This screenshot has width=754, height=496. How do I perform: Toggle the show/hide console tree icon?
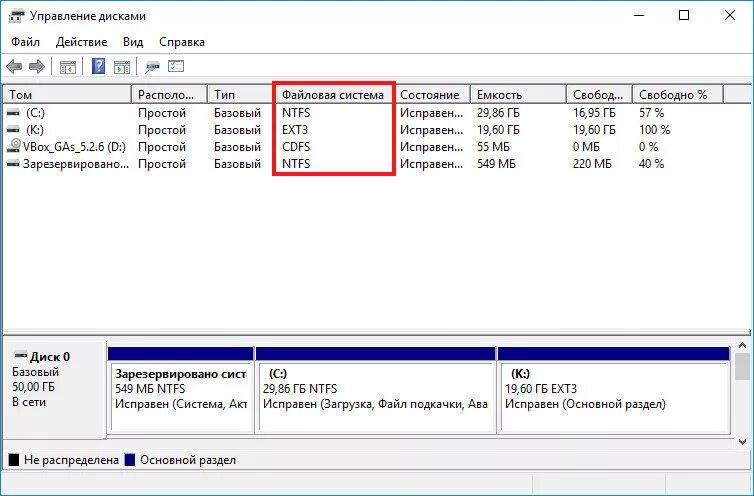pos(68,66)
